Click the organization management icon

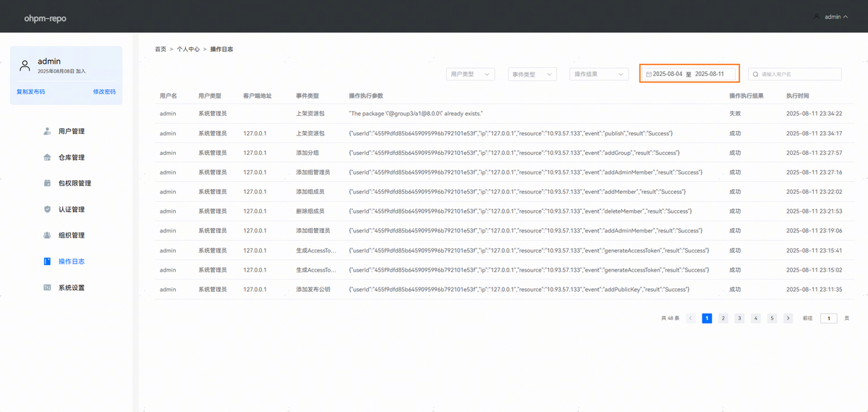(x=47, y=235)
